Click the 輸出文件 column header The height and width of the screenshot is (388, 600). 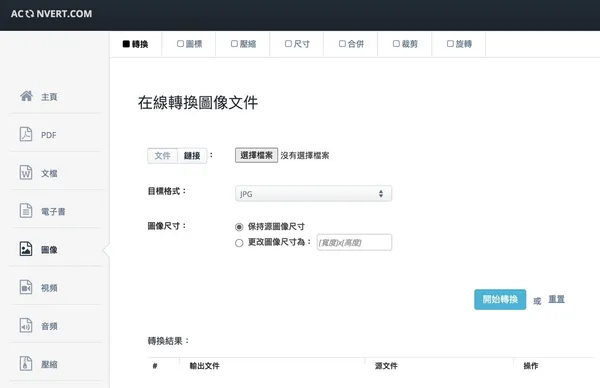click(x=204, y=366)
